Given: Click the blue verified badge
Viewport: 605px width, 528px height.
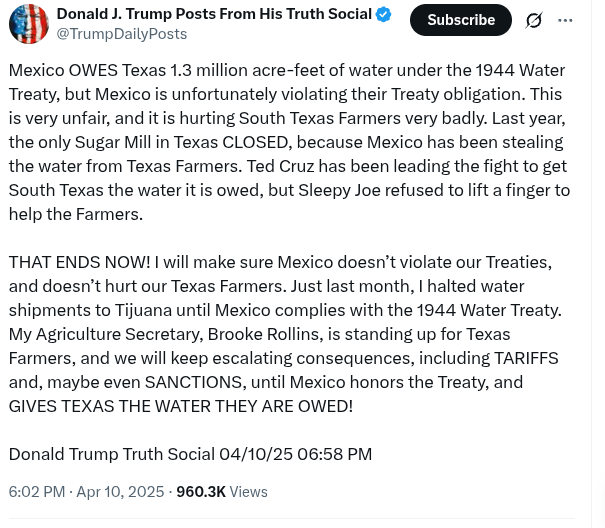Looking at the screenshot, I should (x=384, y=14).
